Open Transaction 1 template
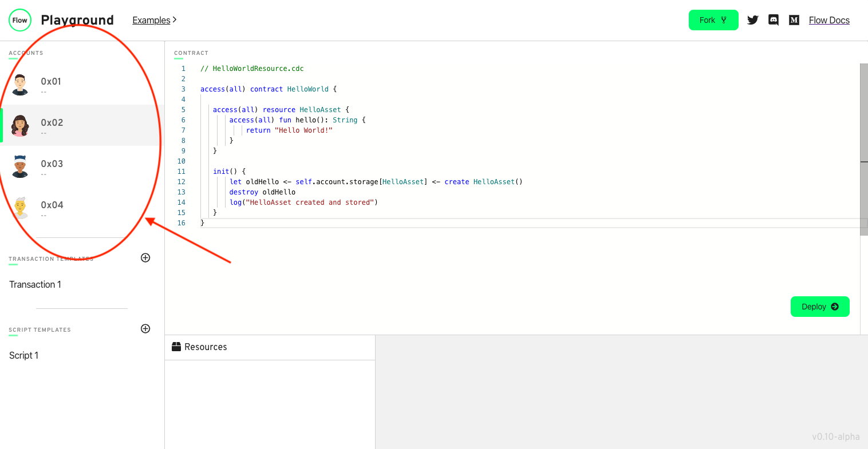 point(35,284)
